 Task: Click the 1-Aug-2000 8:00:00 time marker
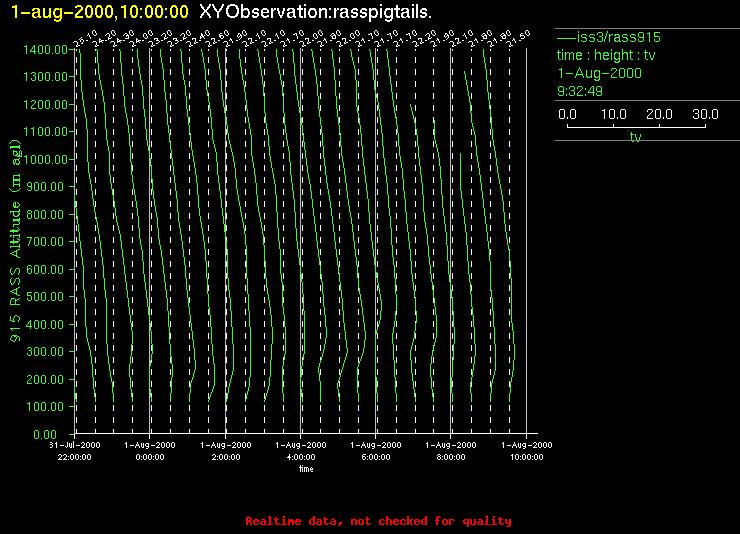click(x=451, y=449)
